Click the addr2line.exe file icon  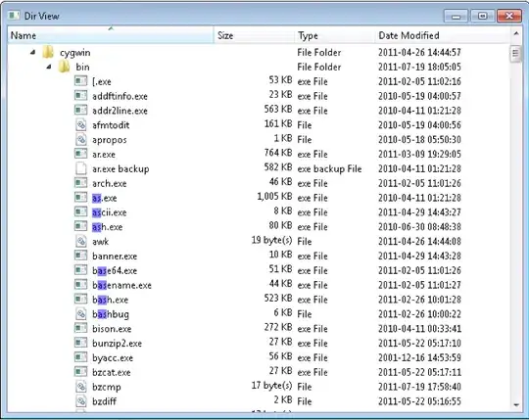(x=81, y=110)
